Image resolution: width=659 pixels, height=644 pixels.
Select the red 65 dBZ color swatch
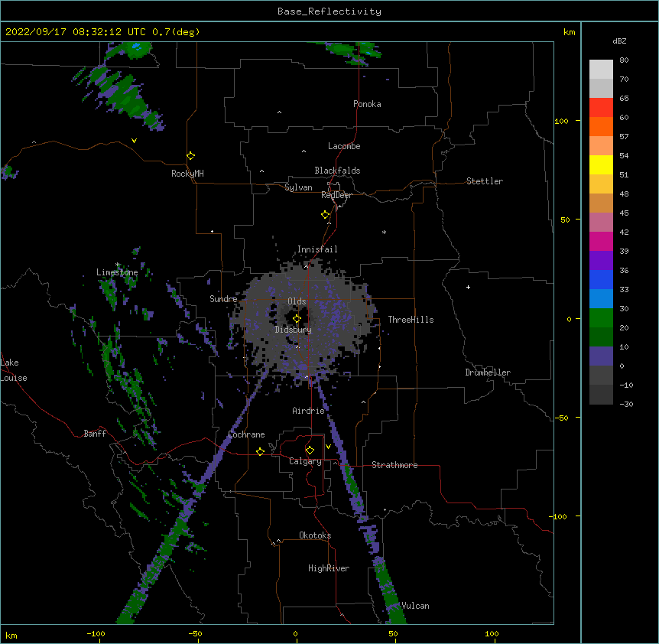pos(601,108)
